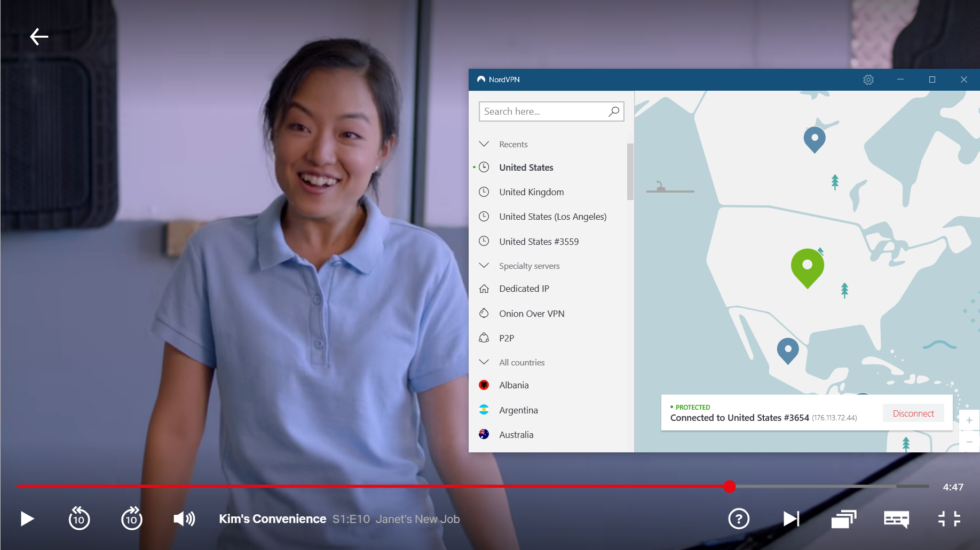Click clock icon beside United Kingdom

[x=484, y=192]
